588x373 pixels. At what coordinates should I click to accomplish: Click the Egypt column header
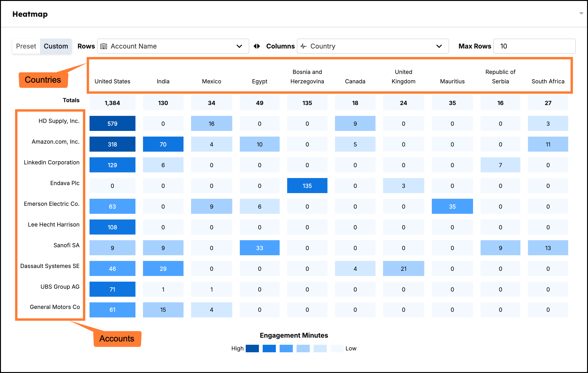coord(260,81)
